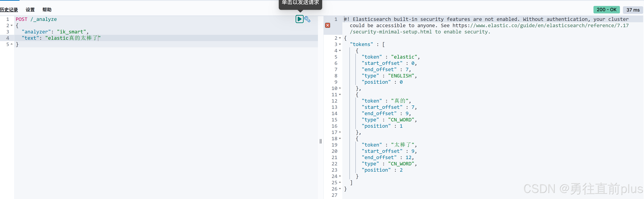Collapse response root object at line 2
Viewport: 644px width, 199px height.
tap(340, 38)
